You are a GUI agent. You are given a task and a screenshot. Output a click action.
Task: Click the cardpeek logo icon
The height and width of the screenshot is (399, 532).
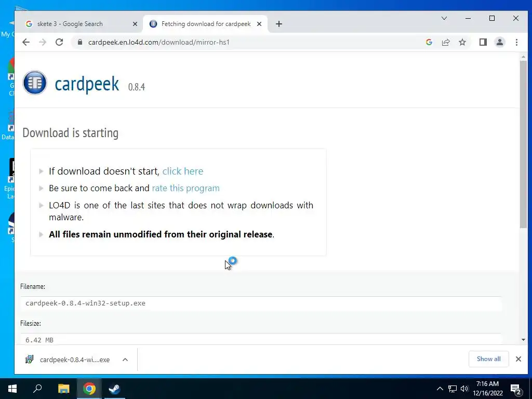[35, 83]
